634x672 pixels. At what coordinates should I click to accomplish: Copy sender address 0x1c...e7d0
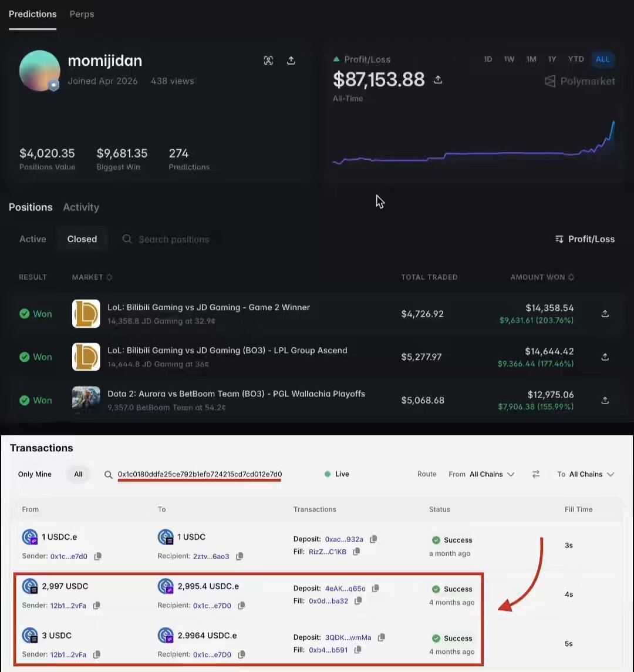pyautogui.click(x=97, y=556)
